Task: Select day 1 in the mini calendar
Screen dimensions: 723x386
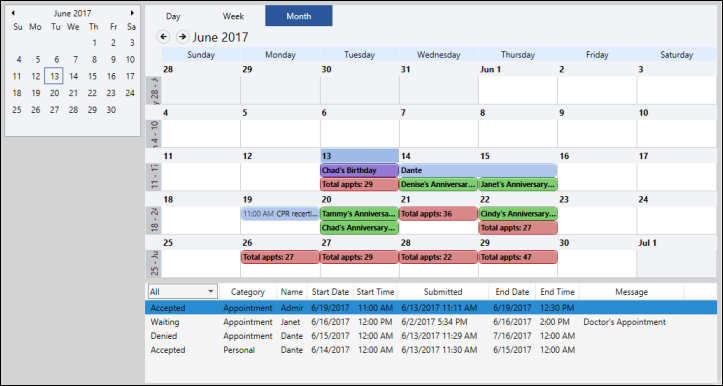Action: (94, 43)
